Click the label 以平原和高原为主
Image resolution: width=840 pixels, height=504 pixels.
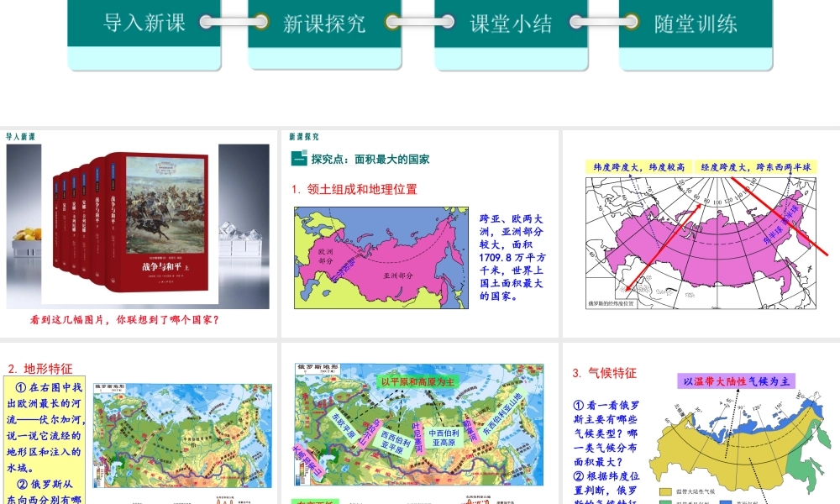pyautogui.click(x=417, y=382)
